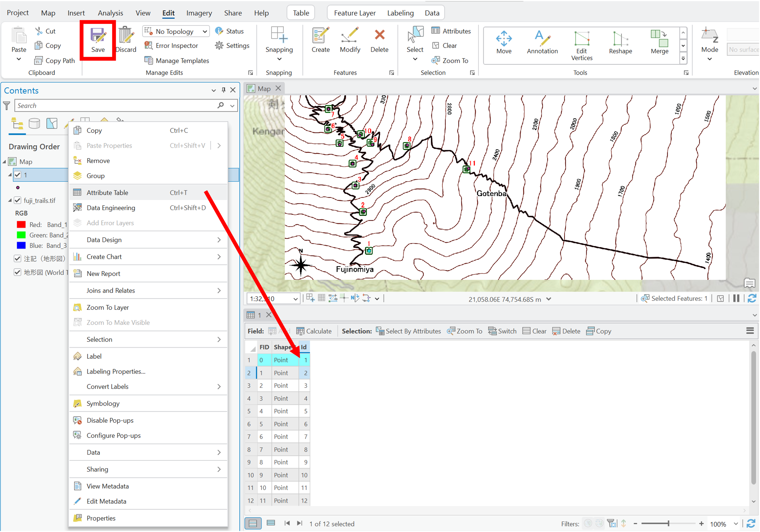This screenshot has height=532, width=760.
Task: Click Copy in the table toolbar
Action: (598, 331)
